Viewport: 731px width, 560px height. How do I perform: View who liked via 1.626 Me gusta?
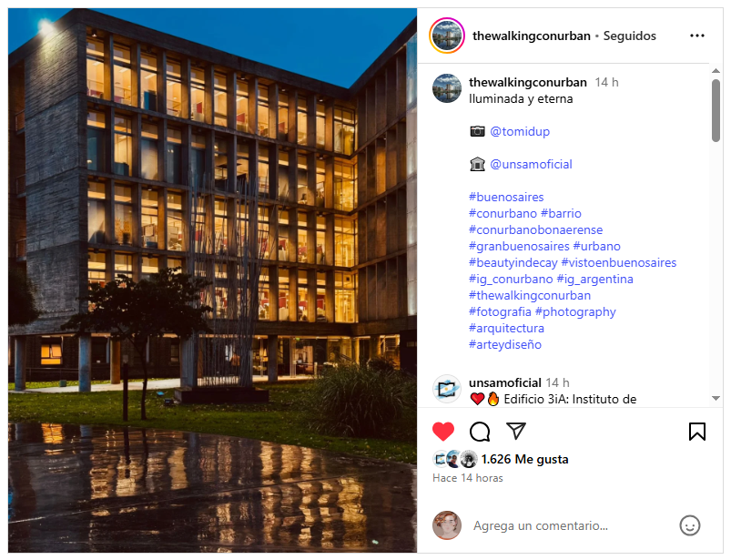tap(524, 459)
